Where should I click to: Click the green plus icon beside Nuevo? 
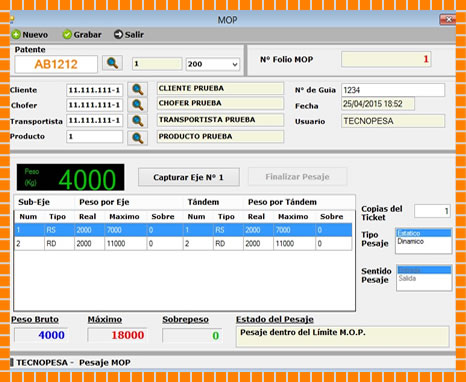point(16,35)
